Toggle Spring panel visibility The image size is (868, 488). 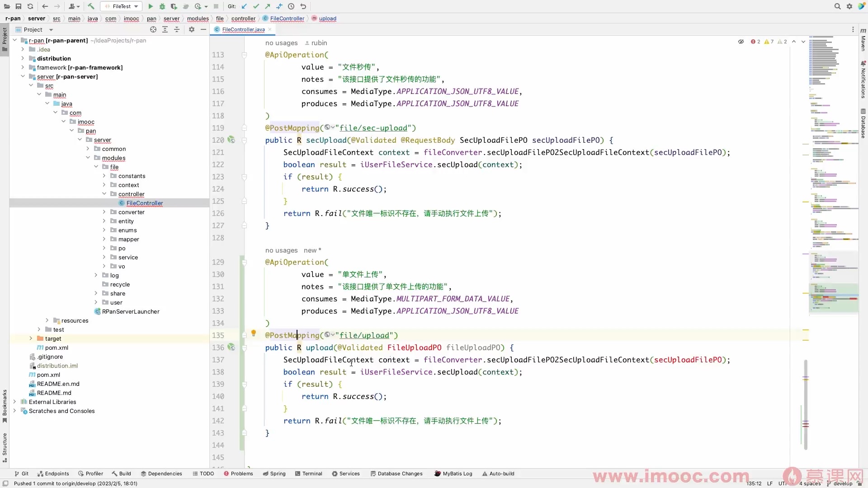pyautogui.click(x=277, y=473)
